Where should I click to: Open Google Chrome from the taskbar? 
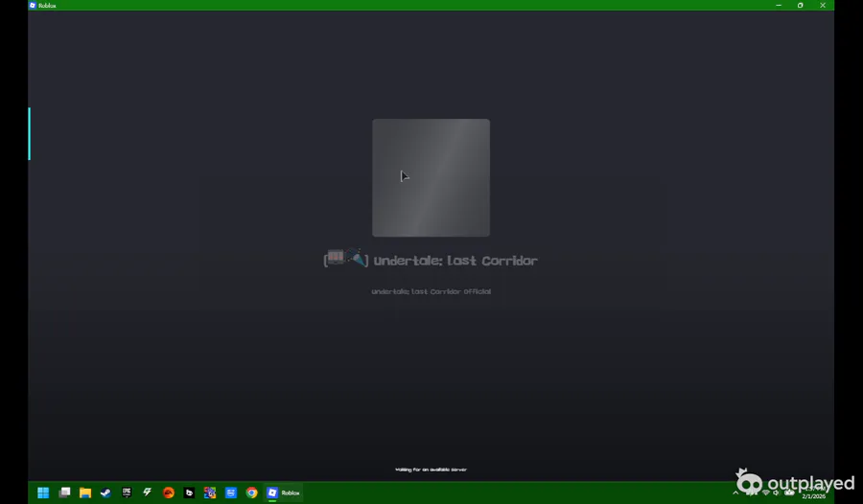[251, 493]
